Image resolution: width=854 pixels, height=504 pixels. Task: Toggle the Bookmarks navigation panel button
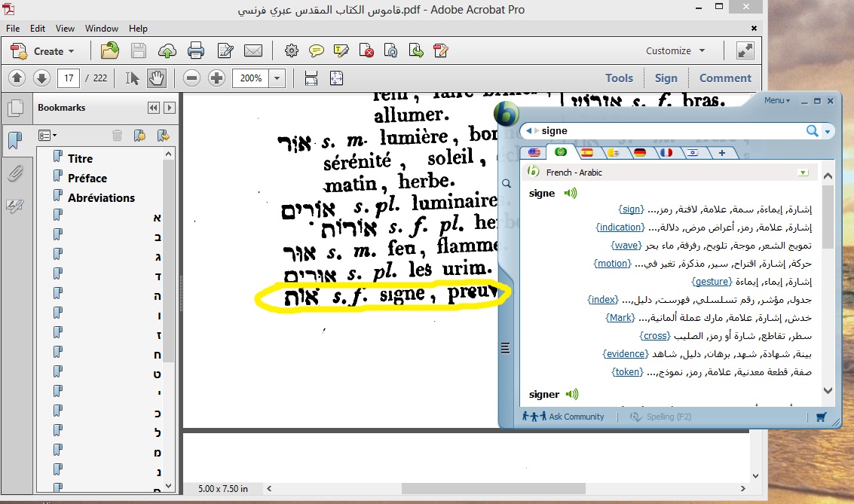coord(15,141)
